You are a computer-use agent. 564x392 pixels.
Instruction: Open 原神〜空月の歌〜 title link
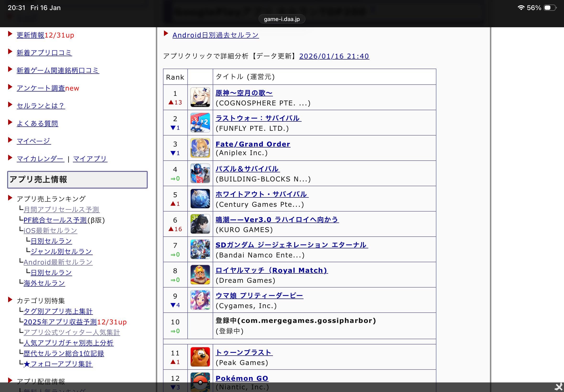pos(244,93)
